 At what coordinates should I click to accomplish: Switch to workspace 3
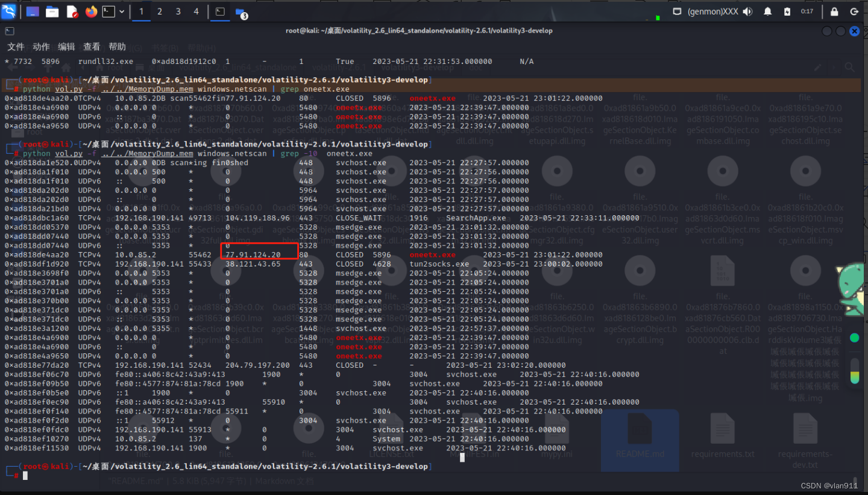178,11
